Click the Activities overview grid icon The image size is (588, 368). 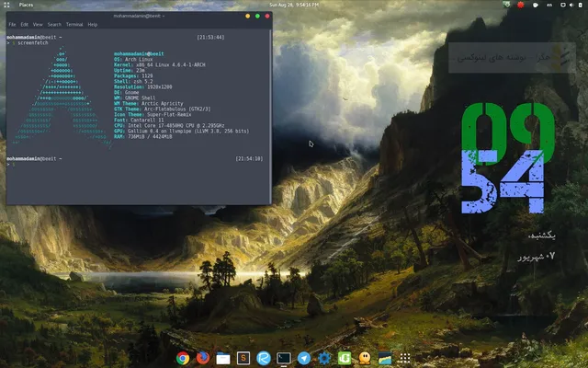[6, 5]
